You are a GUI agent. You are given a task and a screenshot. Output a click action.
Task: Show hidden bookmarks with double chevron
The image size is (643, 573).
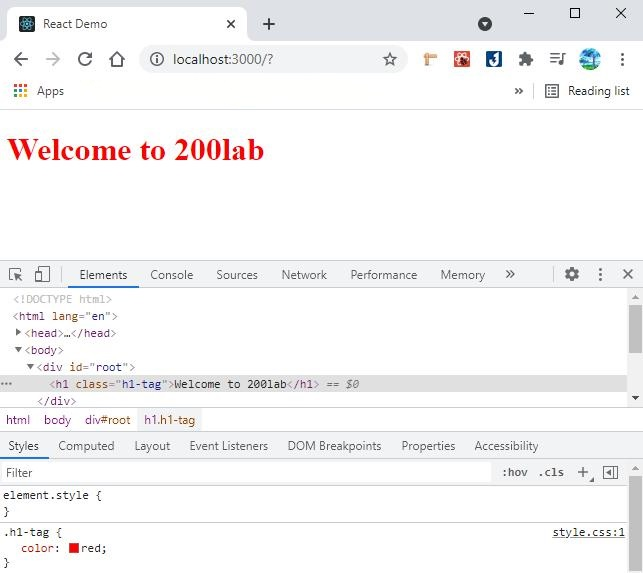pyautogui.click(x=519, y=91)
